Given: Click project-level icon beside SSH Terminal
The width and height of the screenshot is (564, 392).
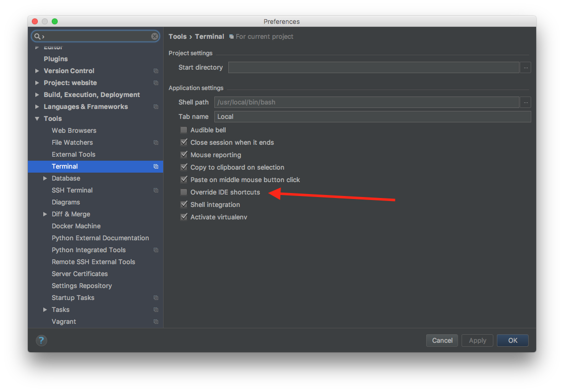Looking at the screenshot, I should 156,190.
